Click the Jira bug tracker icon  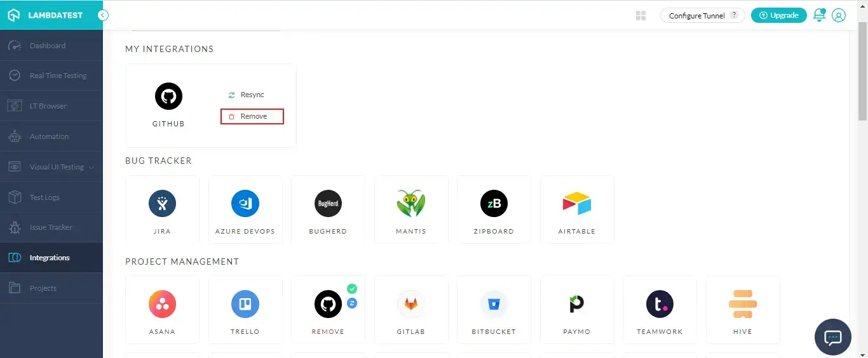click(162, 204)
